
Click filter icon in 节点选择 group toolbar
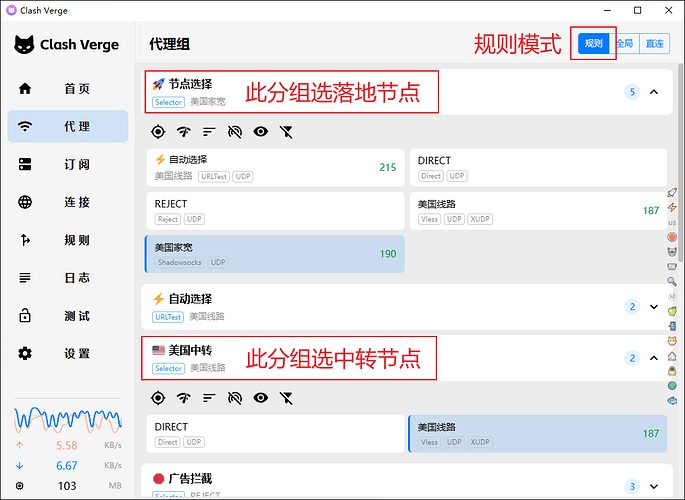[286, 131]
